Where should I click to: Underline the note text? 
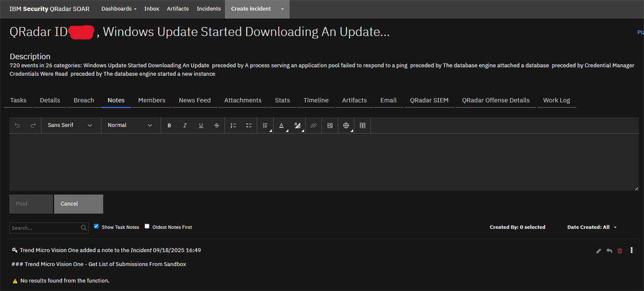click(x=201, y=125)
